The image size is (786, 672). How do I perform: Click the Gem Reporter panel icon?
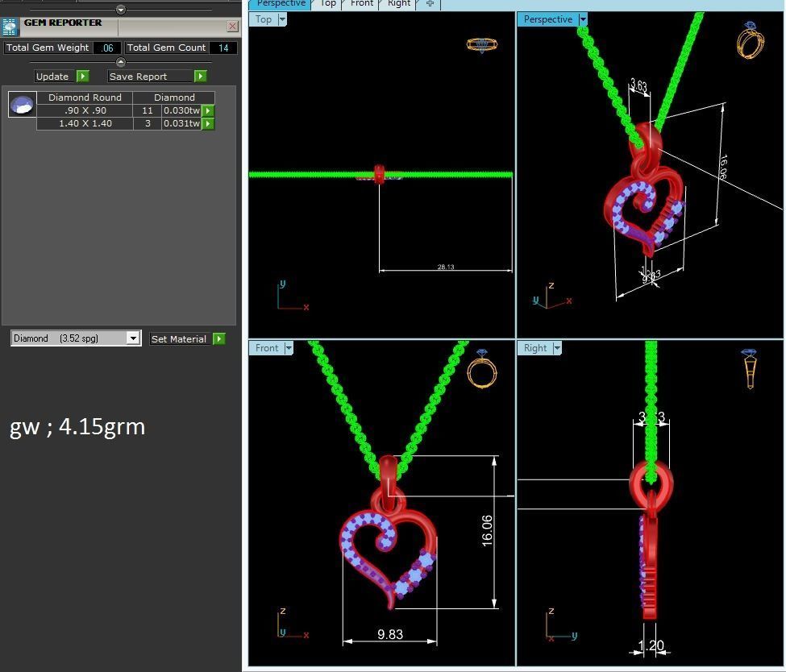point(10,27)
